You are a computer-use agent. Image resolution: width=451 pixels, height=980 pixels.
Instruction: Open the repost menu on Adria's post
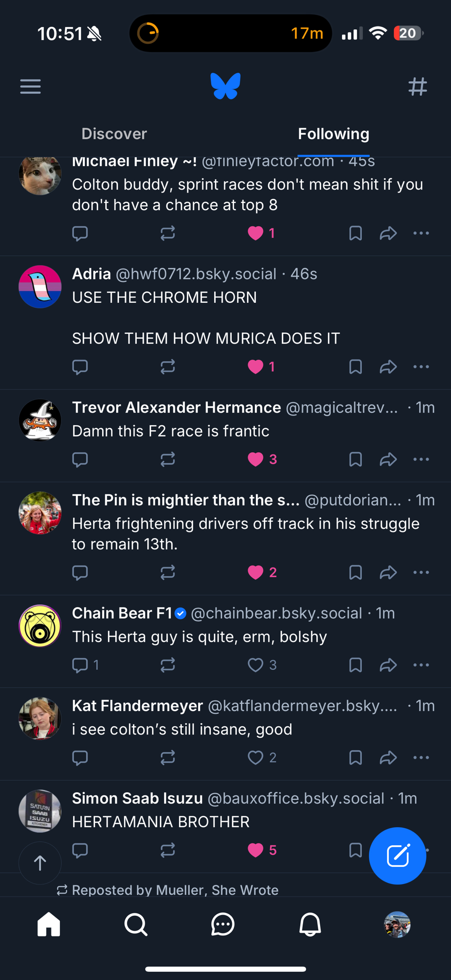pos(168,367)
